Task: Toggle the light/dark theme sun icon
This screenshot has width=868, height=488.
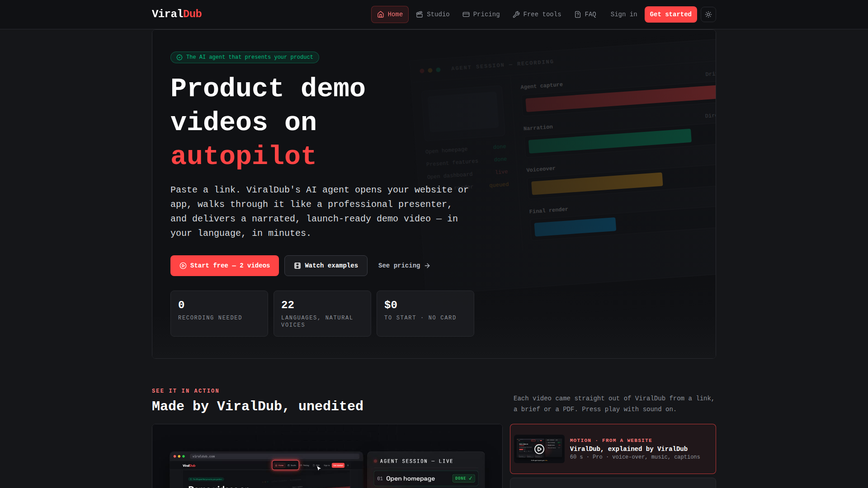Action: click(708, 14)
